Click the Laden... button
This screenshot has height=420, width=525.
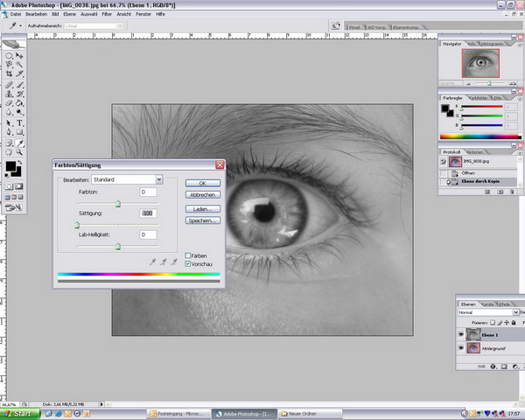203,209
